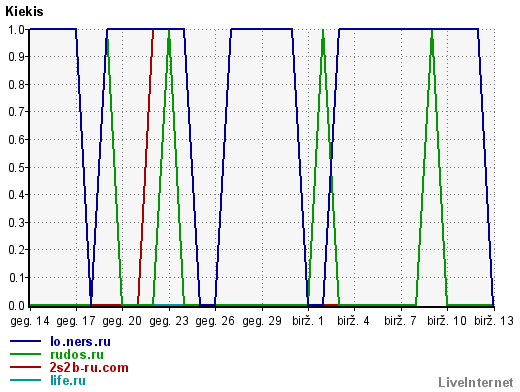Image resolution: width=520 pixels, height=392 pixels.
Task: Select the geg. 29 date label
Action: click(262, 321)
